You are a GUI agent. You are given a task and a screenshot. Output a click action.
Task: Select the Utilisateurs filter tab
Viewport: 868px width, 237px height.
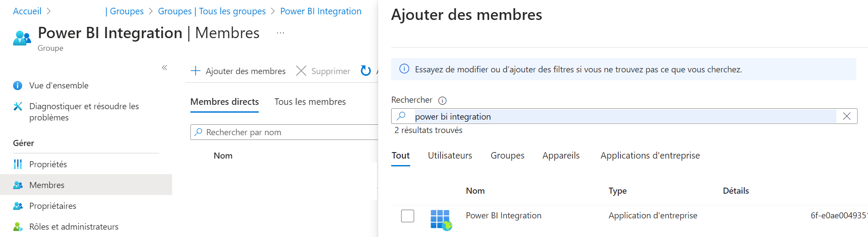tap(450, 156)
